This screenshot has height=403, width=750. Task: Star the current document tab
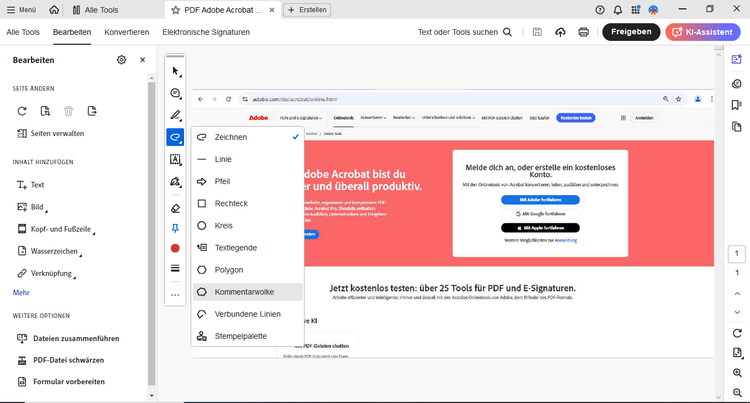pos(176,10)
